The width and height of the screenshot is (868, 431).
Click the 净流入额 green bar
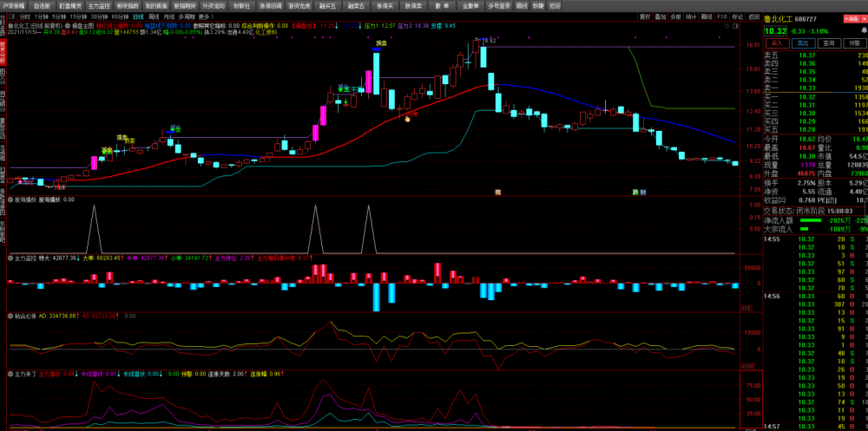[811, 221]
